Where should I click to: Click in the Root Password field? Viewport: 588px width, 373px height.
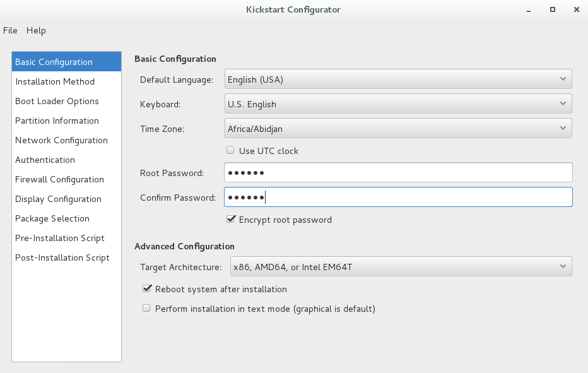(398, 173)
